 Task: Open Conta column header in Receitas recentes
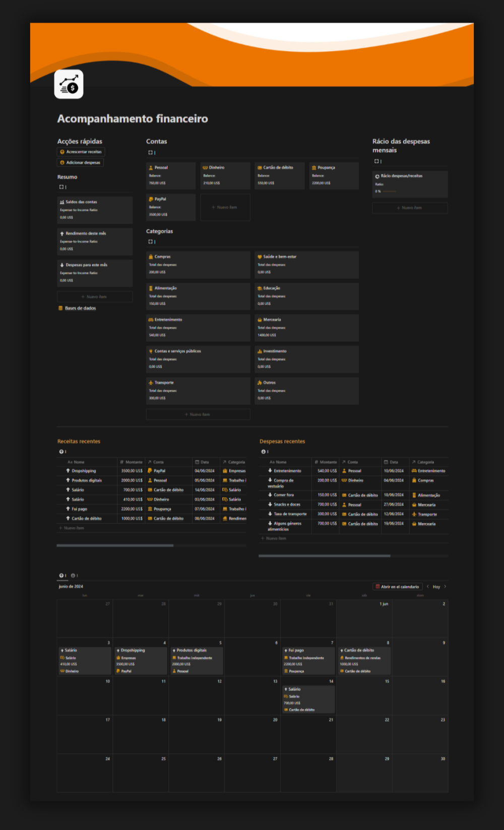coord(169,462)
